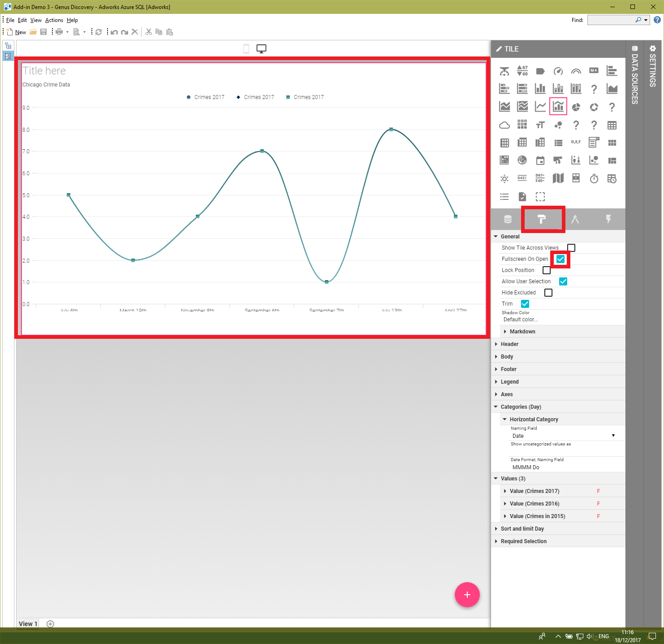Select the radial arc gauge tile
This screenshot has height=644, width=664.
576,71
